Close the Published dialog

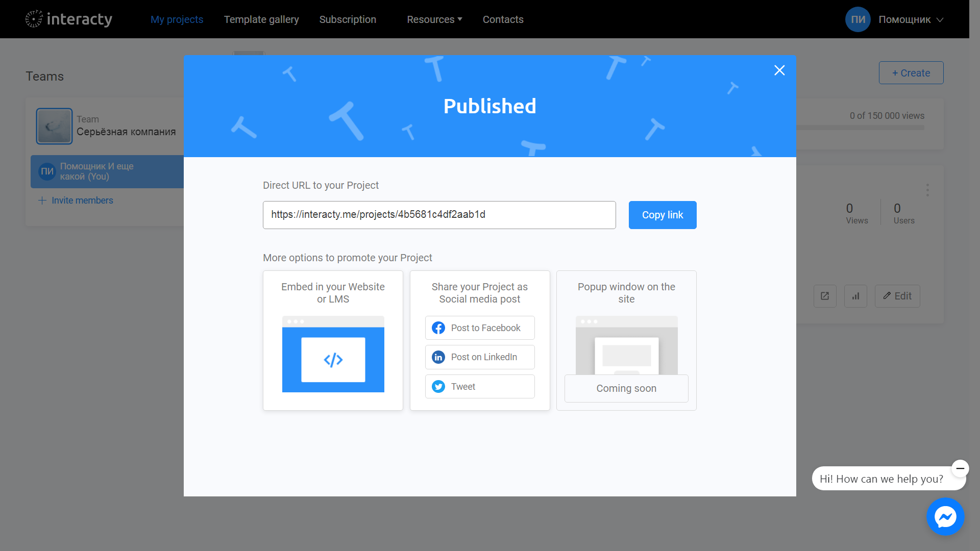pyautogui.click(x=779, y=70)
